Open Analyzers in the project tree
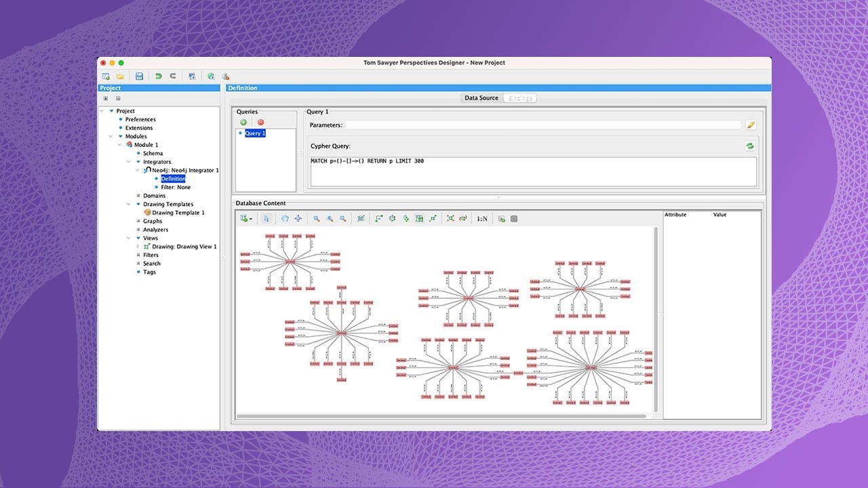The image size is (868, 488). point(155,230)
